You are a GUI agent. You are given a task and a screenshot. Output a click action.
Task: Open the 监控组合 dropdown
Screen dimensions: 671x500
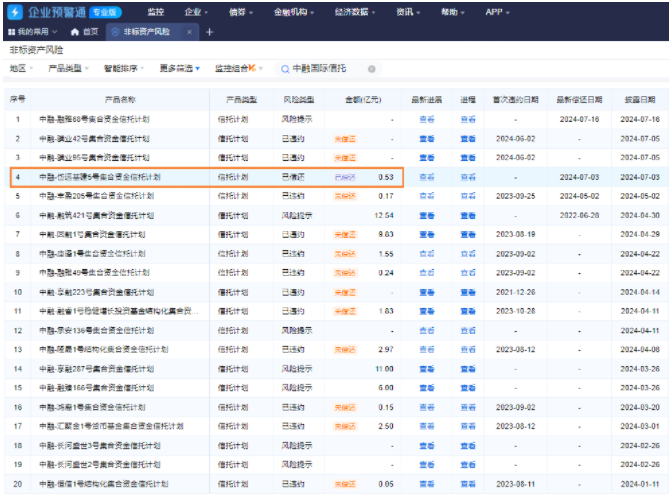239,68
